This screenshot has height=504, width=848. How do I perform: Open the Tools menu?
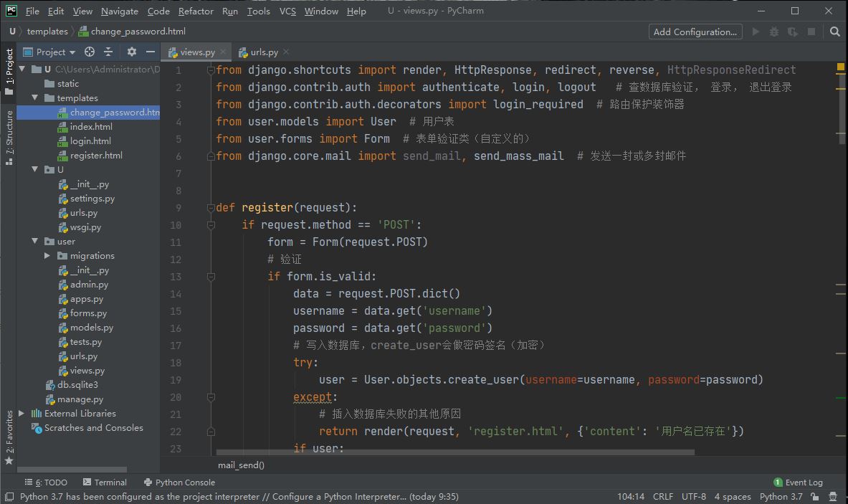click(259, 11)
